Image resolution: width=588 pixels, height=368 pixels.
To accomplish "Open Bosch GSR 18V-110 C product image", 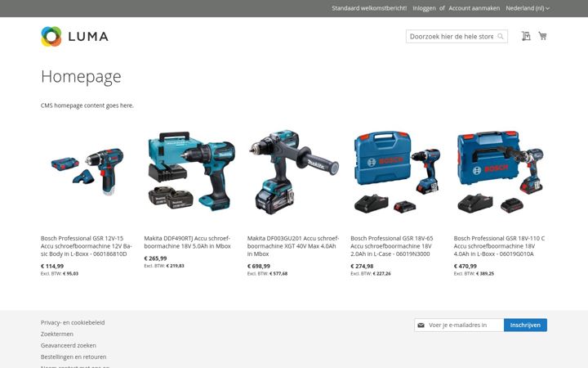I will click(501, 173).
